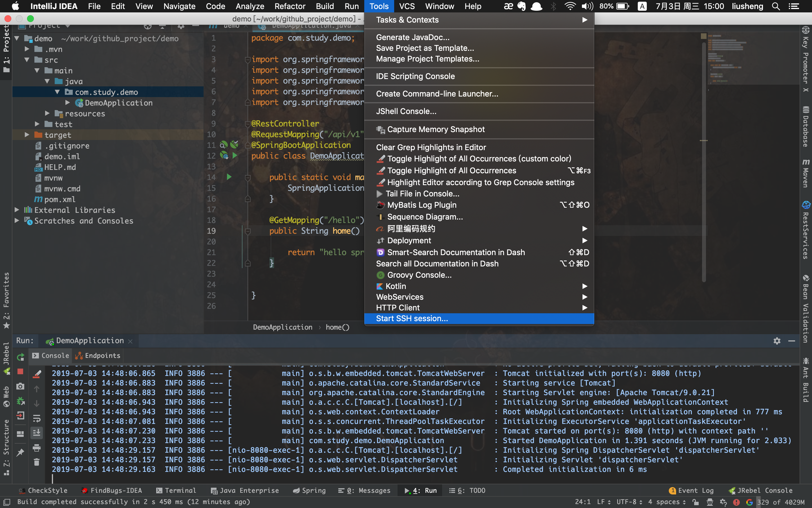
Task: Open the Event Log
Action: tap(691, 491)
